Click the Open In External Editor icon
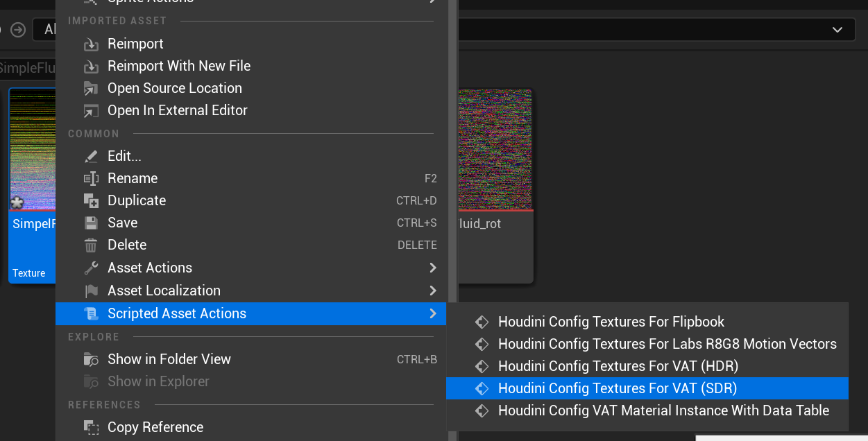Viewport: 868px width, 441px height. (91, 111)
